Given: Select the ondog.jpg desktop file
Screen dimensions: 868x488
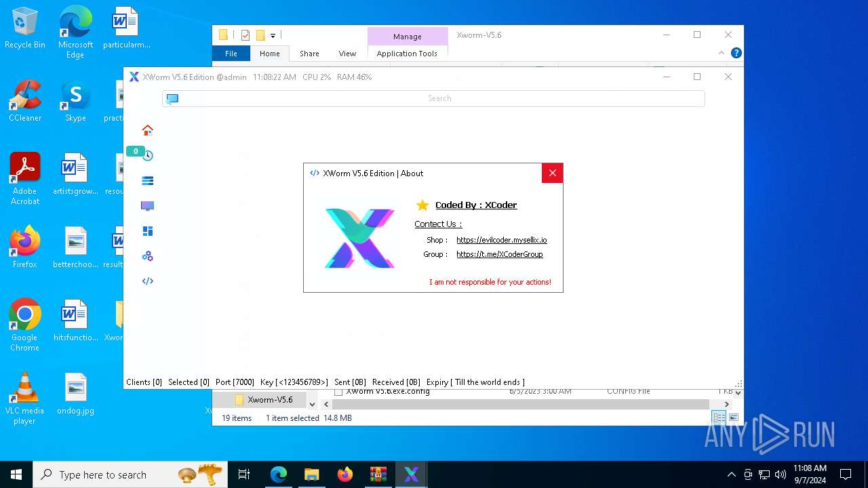Looking at the screenshot, I should tap(75, 394).
